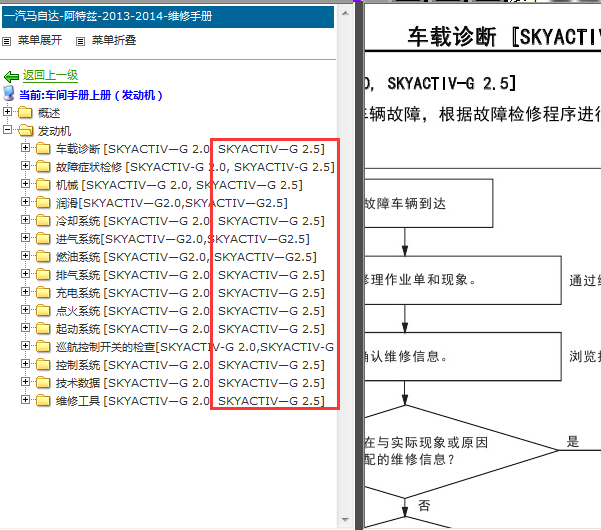Open 点火系统 tree entry text
This screenshot has height=530, width=601.
pos(190,311)
